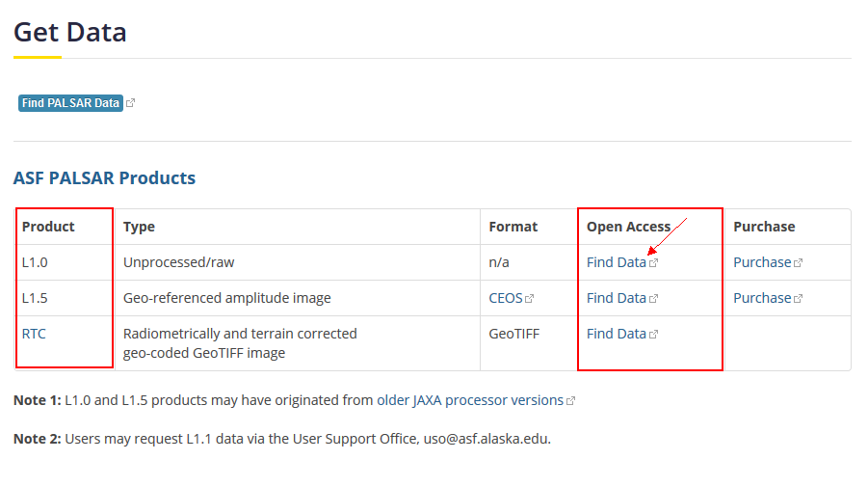This screenshot has height=487, width=868.
Task: Follow the Purchase link for L1.5
Action: pos(761,298)
